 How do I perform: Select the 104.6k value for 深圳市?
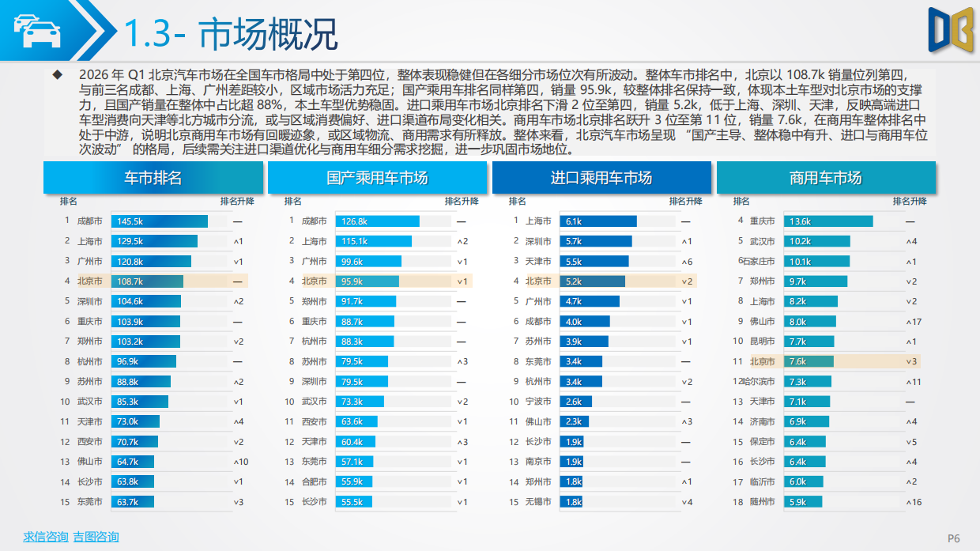tap(130, 301)
